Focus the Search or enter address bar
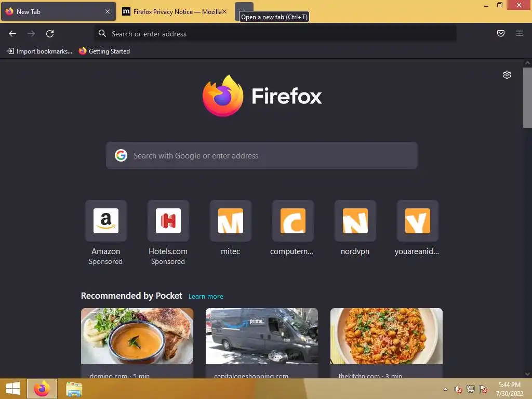The height and width of the screenshot is (399, 532). (x=275, y=34)
